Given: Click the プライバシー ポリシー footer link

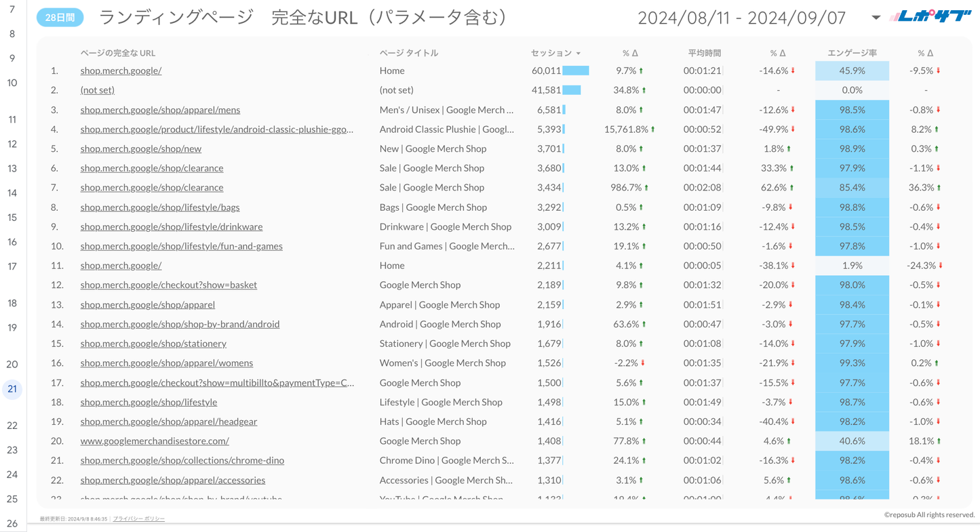Looking at the screenshot, I should coord(138,518).
